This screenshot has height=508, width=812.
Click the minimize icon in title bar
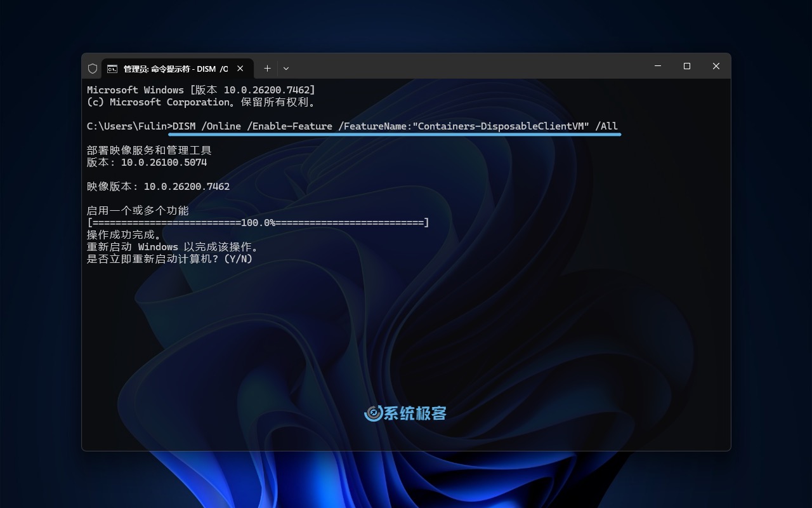coord(657,66)
